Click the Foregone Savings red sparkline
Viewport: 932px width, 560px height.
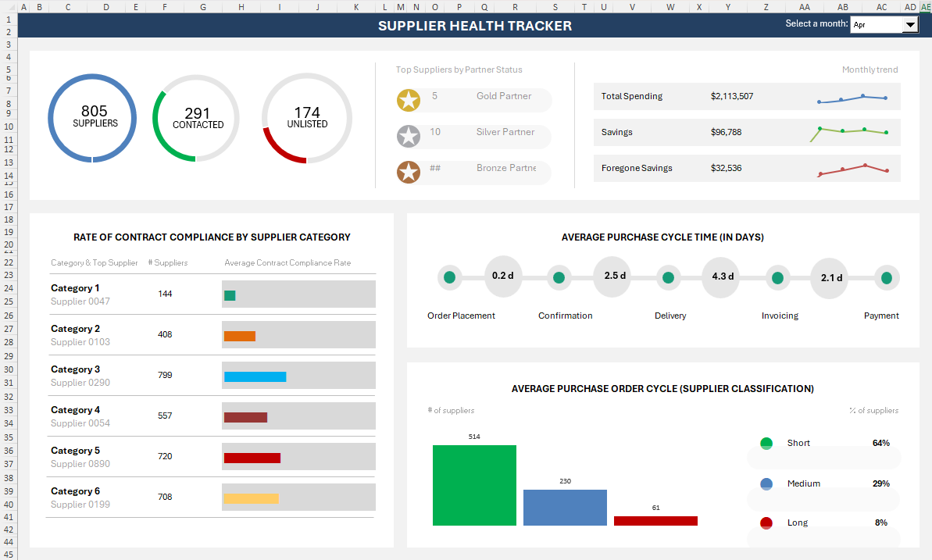[853, 170]
